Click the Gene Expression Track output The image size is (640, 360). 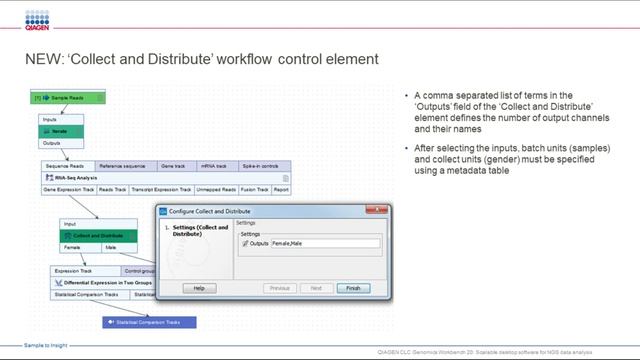pos(69,190)
